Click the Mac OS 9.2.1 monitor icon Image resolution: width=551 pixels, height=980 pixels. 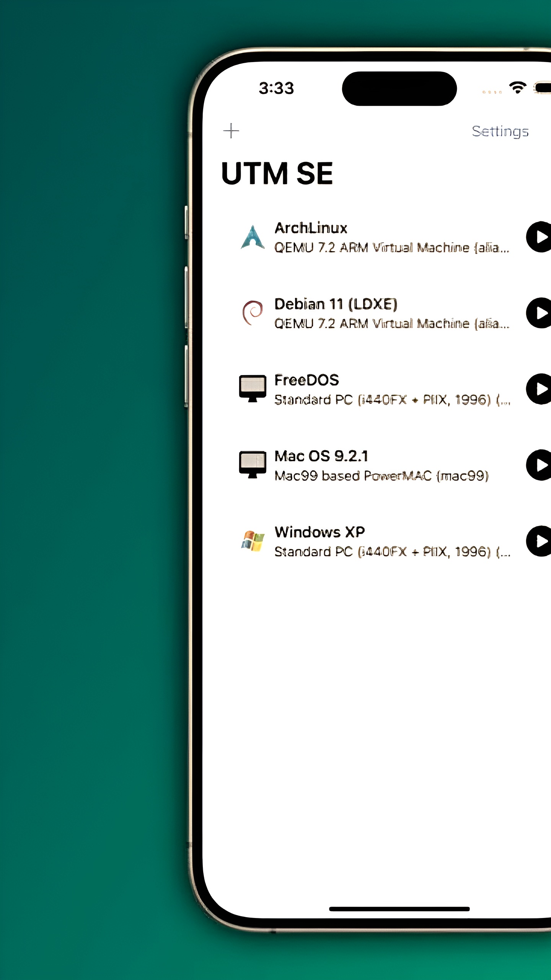(253, 464)
